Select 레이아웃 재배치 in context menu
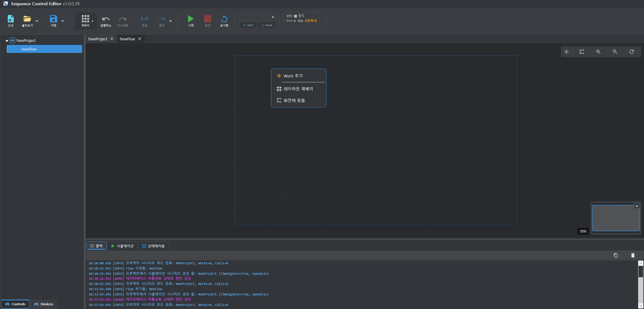 pyautogui.click(x=298, y=89)
